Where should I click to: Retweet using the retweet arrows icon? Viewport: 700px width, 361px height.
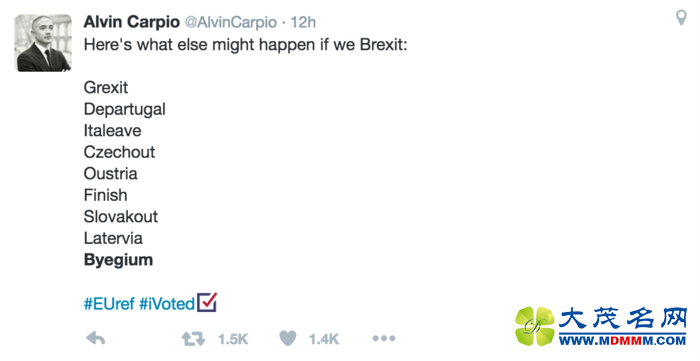(193, 339)
